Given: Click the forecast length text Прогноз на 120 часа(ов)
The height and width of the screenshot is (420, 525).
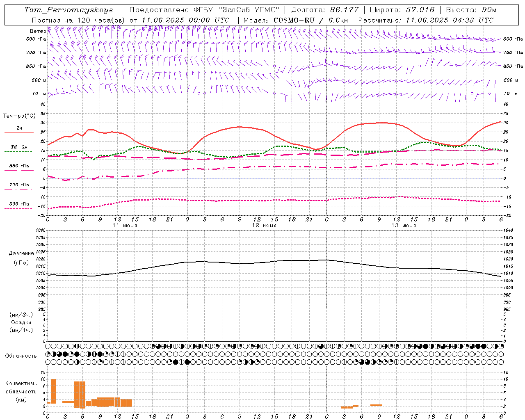Looking at the screenshot, I should [79, 20].
